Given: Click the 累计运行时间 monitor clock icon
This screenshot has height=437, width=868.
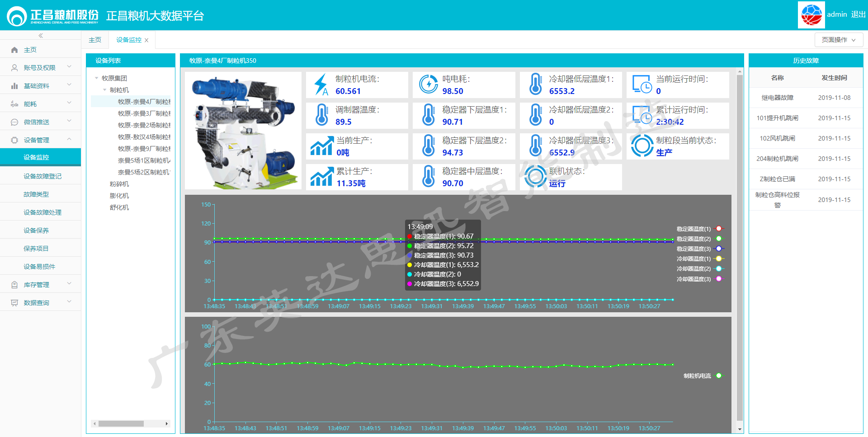Looking at the screenshot, I should [x=642, y=115].
